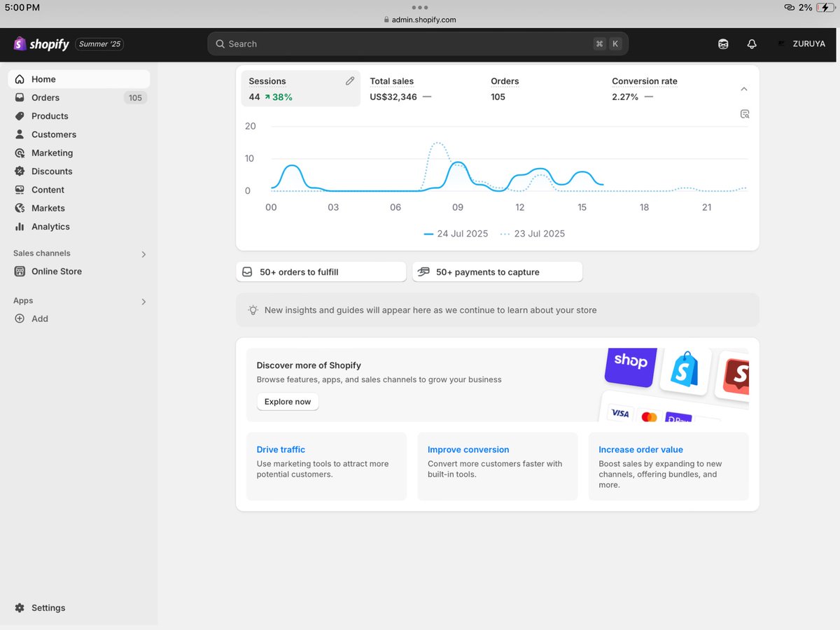Screen dimensions: 840x630
Task: Open the Sidekick assistant icon
Action: (723, 44)
